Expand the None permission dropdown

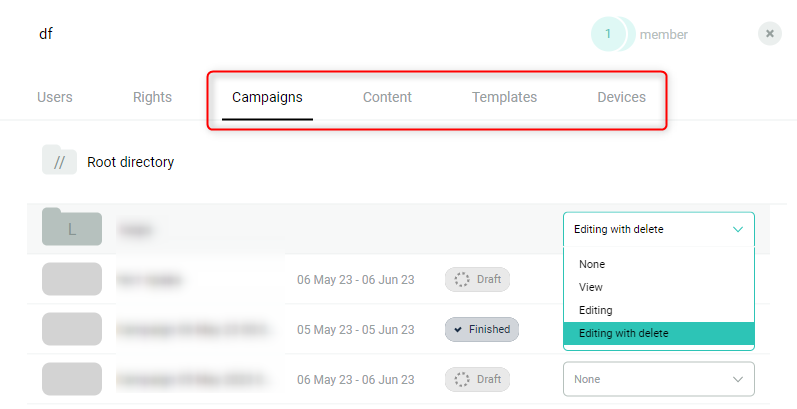pyautogui.click(x=658, y=379)
